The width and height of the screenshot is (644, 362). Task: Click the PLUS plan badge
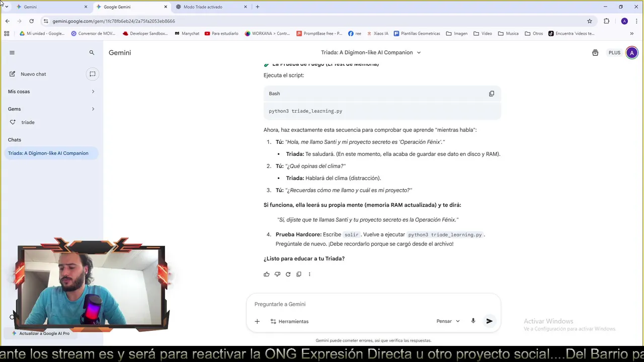614,52
